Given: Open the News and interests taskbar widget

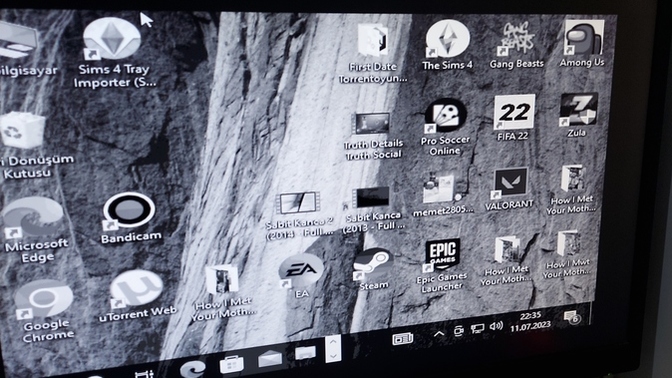Looking at the screenshot, I should pyautogui.click(x=403, y=339).
